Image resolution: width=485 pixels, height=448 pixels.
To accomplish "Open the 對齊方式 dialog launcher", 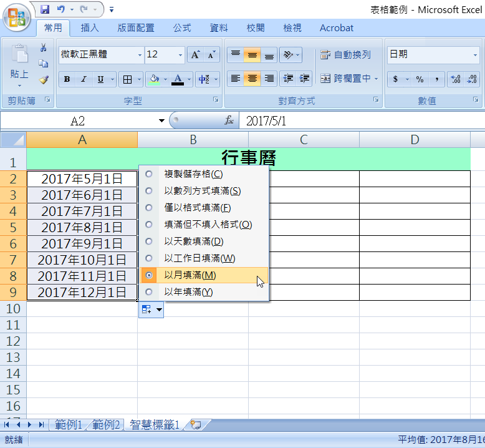I will tap(376, 100).
